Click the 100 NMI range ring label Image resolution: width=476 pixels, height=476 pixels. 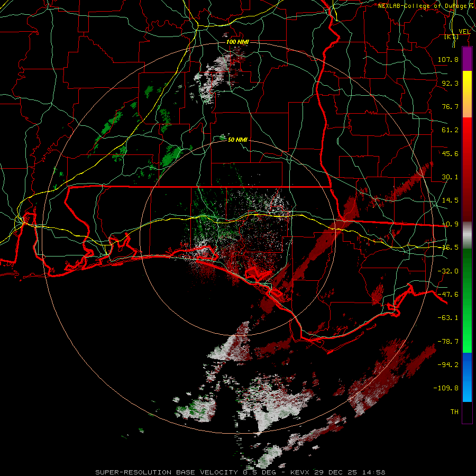pos(237,42)
